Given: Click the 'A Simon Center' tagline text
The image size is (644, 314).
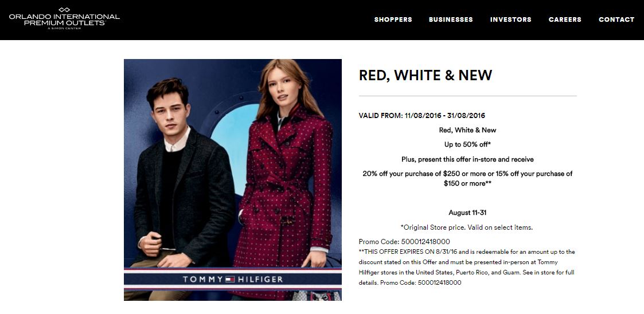Looking at the screenshot, I should coord(64,28).
